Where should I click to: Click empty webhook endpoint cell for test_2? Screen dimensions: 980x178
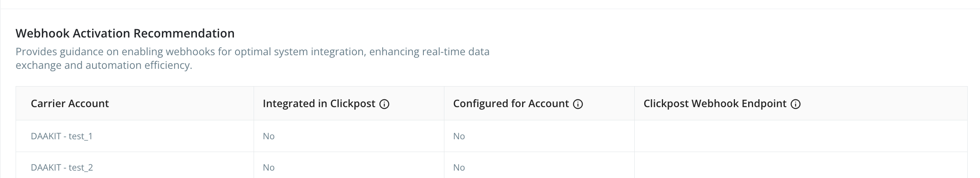800,167
